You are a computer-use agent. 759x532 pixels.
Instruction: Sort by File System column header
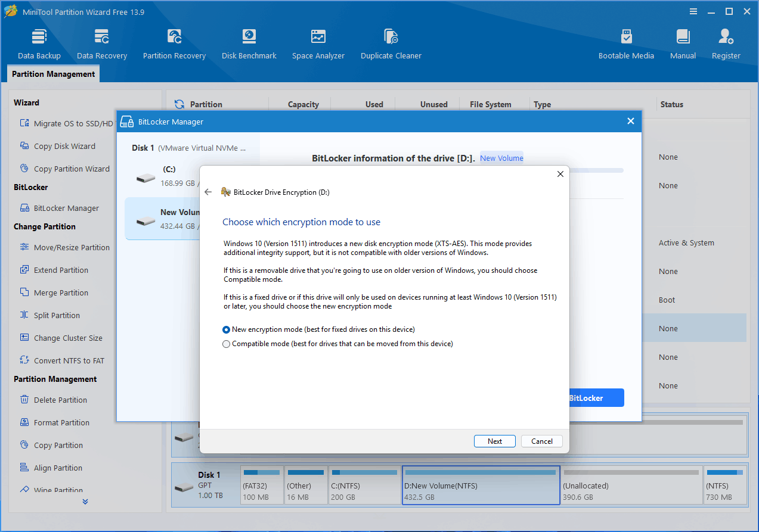[x=491, y=104]
